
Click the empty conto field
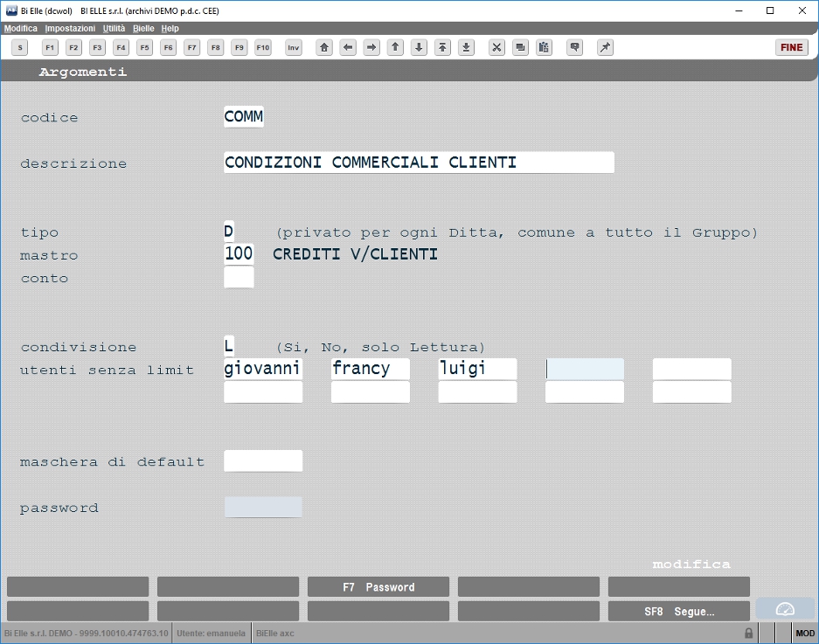click(x=239, y=277)
